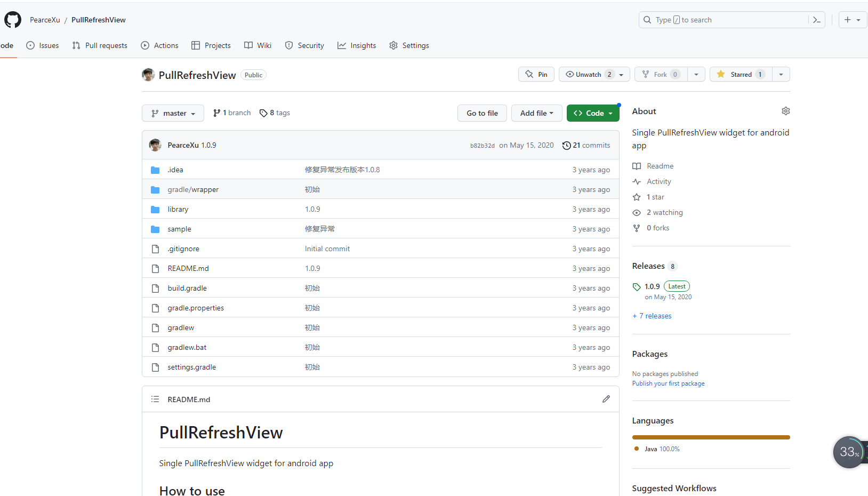Open the + 7 releases link
This screenshot has height=496, width=868.
pos(652,316)
